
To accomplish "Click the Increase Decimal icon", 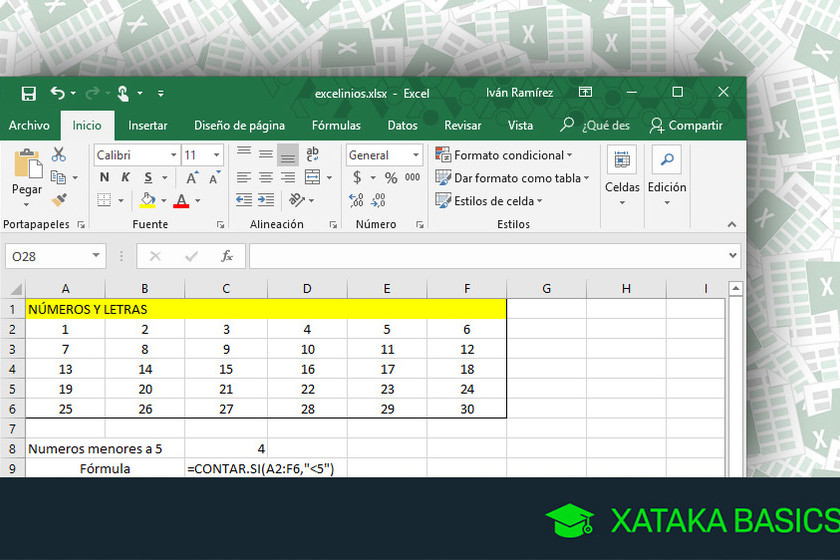I will (x=356, y=200).
